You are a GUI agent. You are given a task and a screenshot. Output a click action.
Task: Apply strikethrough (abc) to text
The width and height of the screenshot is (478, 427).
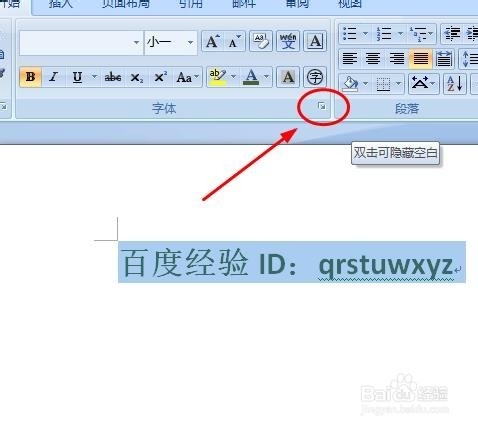click(113, 77)
